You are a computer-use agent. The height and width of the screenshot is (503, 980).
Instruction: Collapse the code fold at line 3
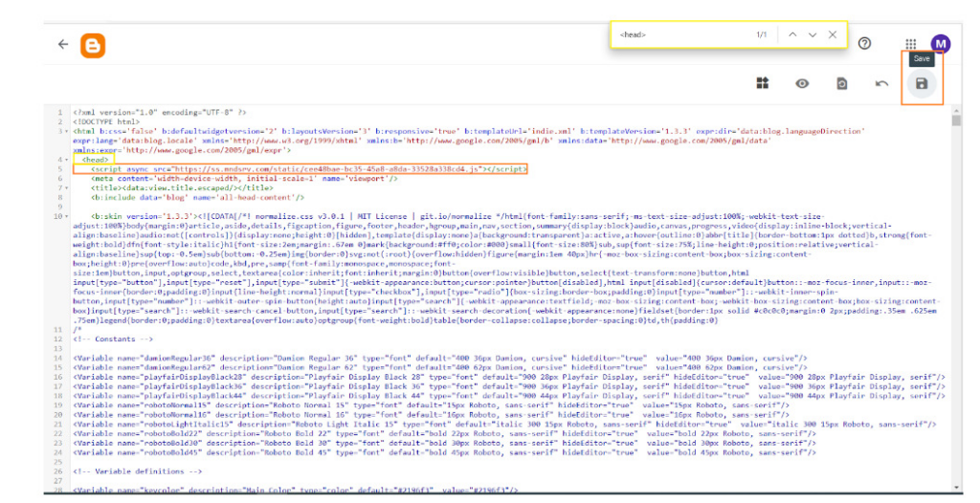[65, 131]
